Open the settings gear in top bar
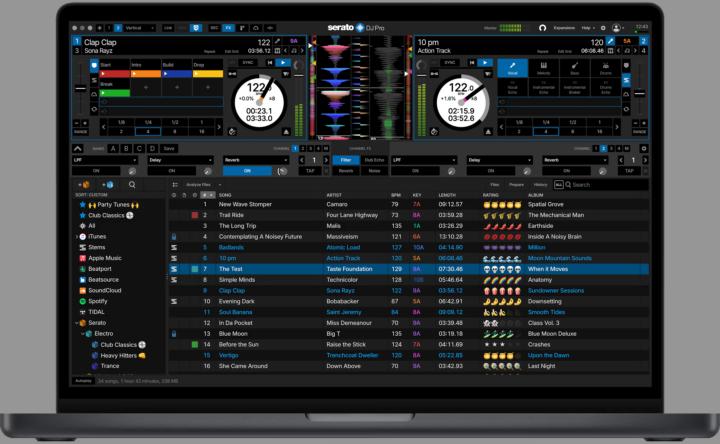 [603, 28]
